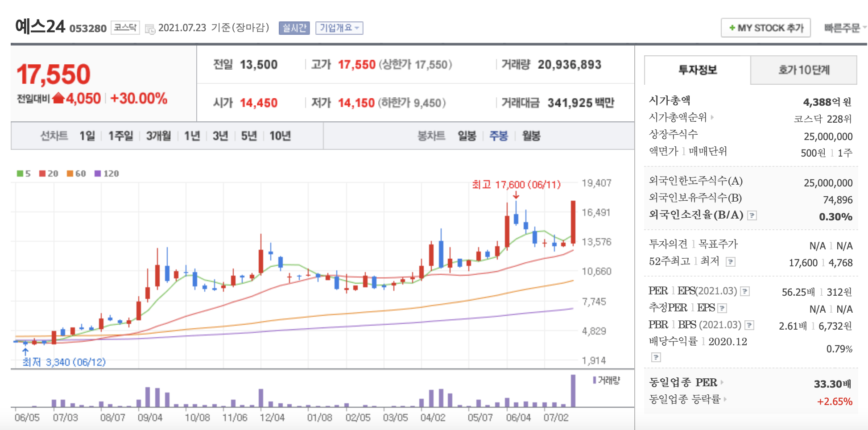Viewport: 868px width, 430px height.
Task: Select the 3개월 line chart period
Action: [158, 136]
